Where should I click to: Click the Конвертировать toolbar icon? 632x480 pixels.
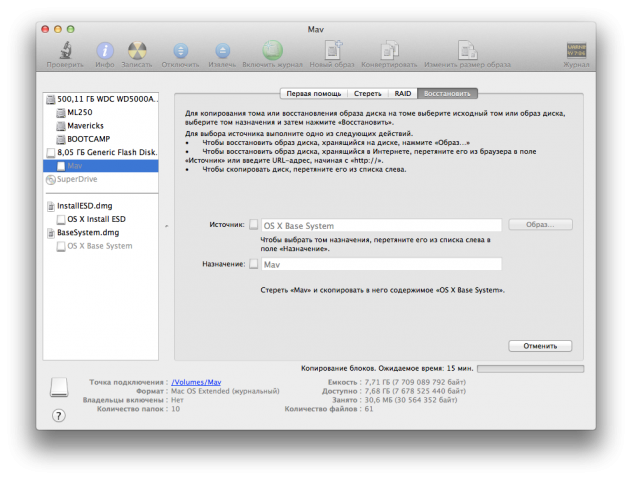click(x=389, y=50)
